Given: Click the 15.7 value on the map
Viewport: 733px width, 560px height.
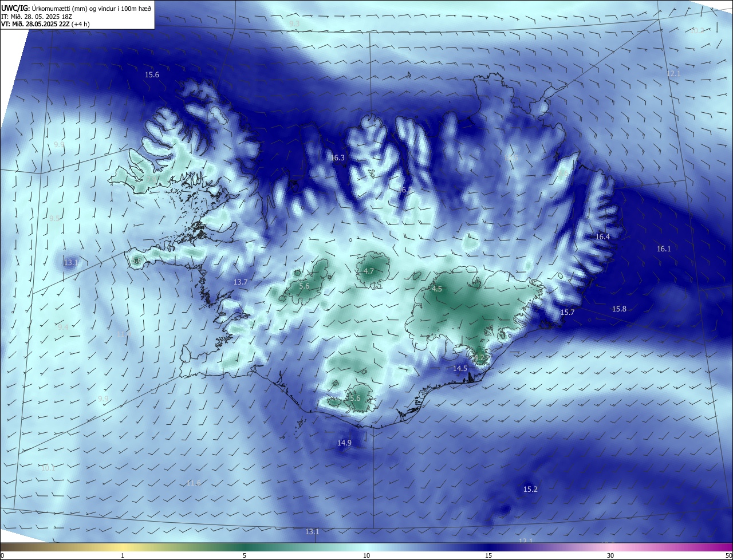Looking at the screenshot, I should point(567,312).
